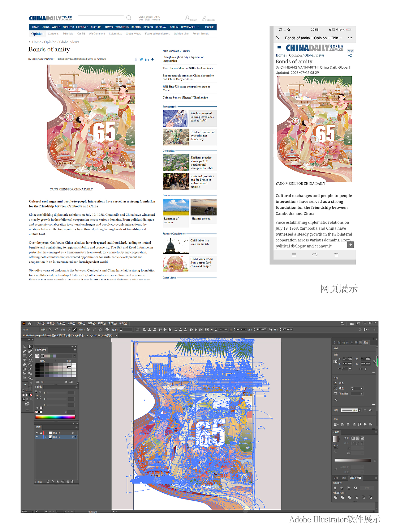Open Global views breadcrumb link on desktop page

point(69,42)
